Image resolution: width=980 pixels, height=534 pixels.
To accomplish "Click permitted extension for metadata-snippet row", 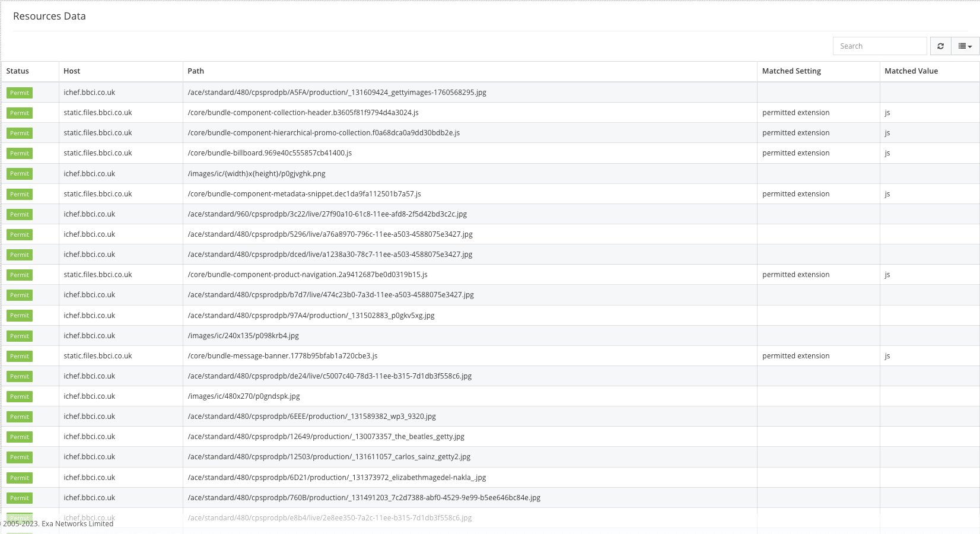I will [796, 194].
